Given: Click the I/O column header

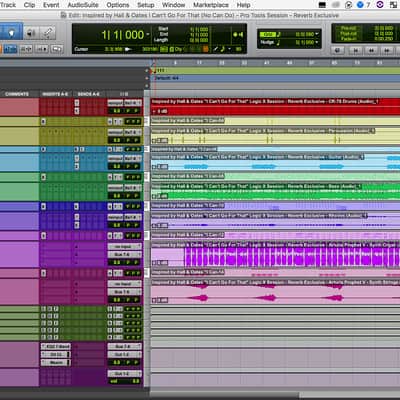Looking at the screenshot, I should pos(124,94).
